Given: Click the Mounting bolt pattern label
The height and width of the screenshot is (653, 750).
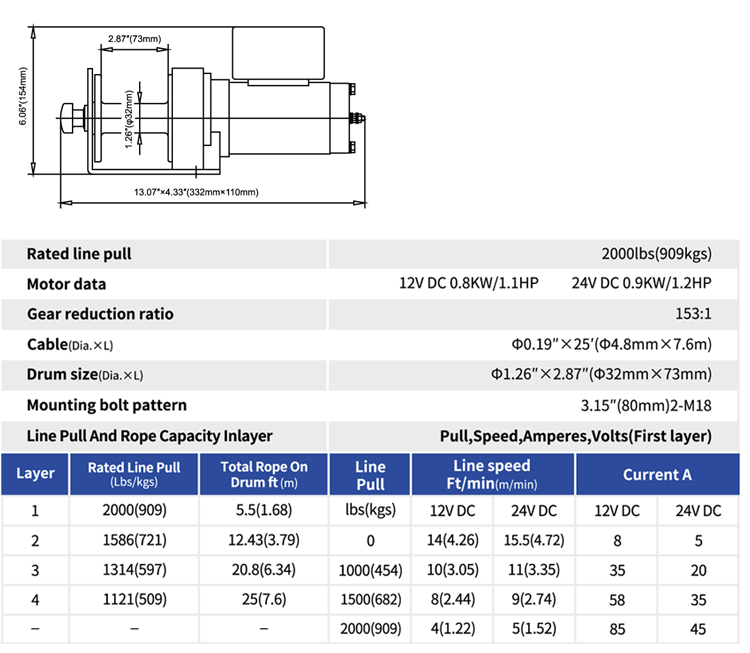Looking at the screenshot, I should 107,405.
